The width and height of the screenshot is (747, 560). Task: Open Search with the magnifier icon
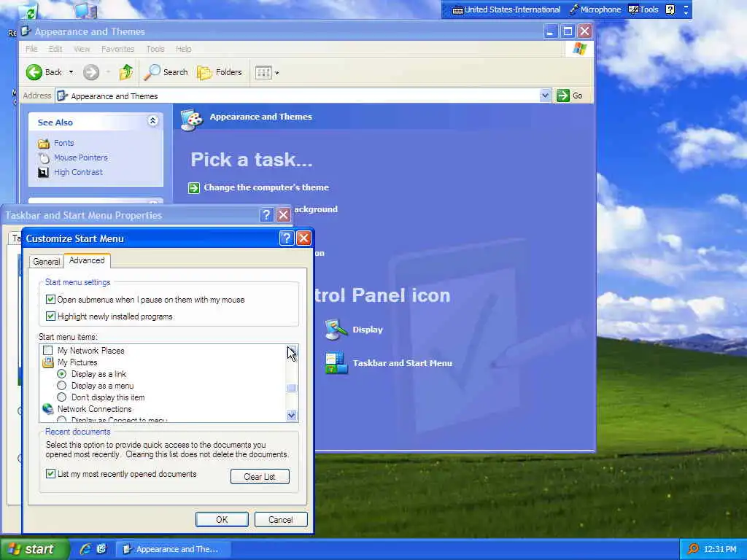click(152, 72)
